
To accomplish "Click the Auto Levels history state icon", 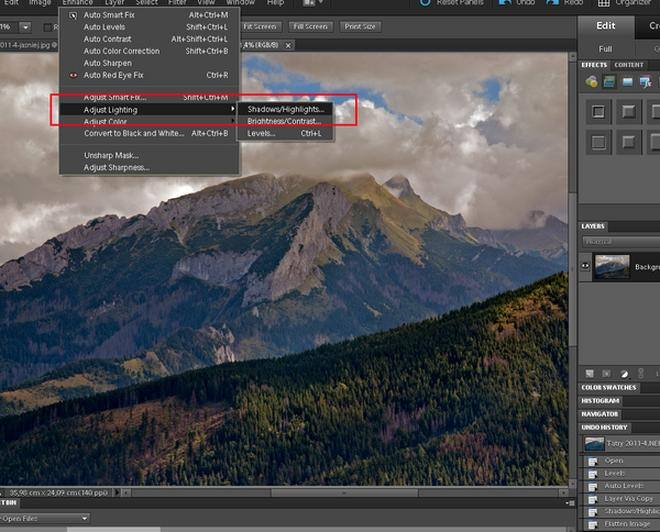I will [x=593, y=487].
